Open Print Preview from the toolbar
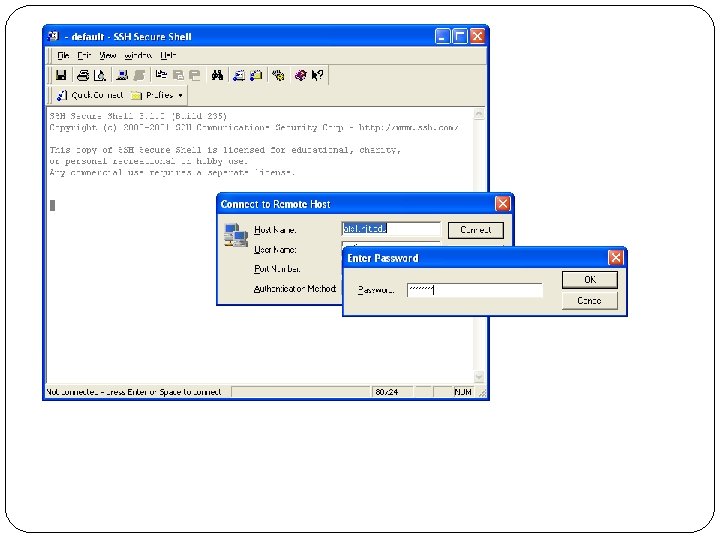Image resolution: width=720 pixels, height=540 pixels. [100, 75]
